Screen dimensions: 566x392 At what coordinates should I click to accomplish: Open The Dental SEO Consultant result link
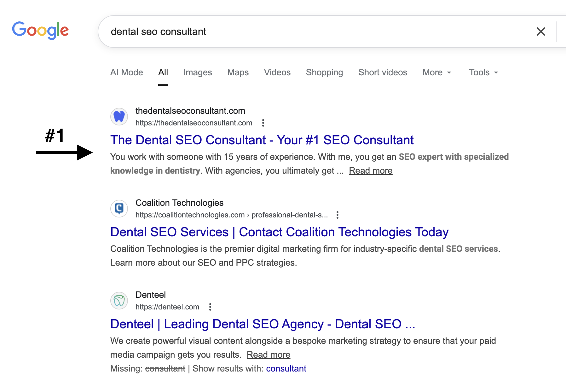point(262,140)
